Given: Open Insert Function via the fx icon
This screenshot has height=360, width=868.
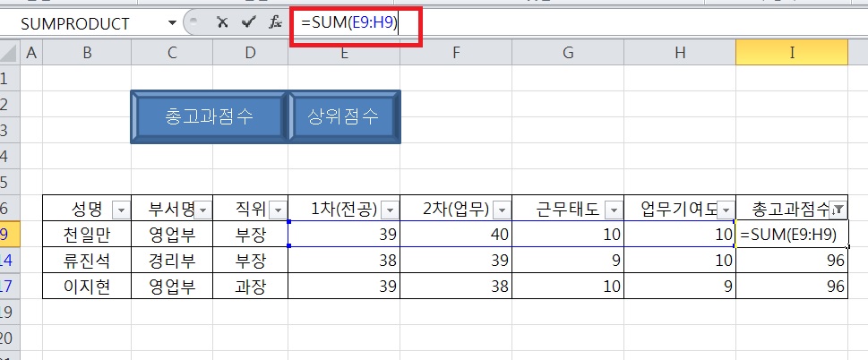Looking at the screenshot, I should pyautogui.click(x=276, y=23).
